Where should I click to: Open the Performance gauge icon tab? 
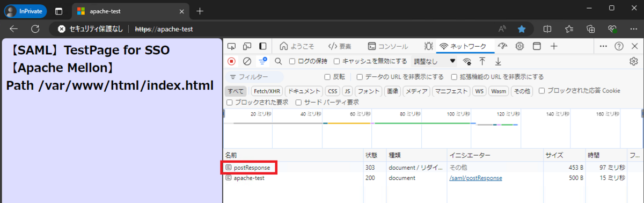503,46
